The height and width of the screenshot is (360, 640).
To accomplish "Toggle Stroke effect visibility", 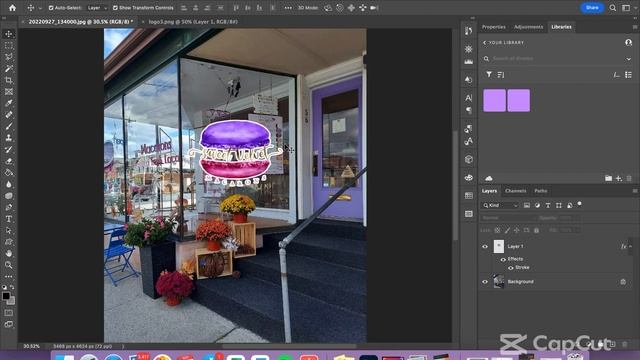I will click(511, 268).
